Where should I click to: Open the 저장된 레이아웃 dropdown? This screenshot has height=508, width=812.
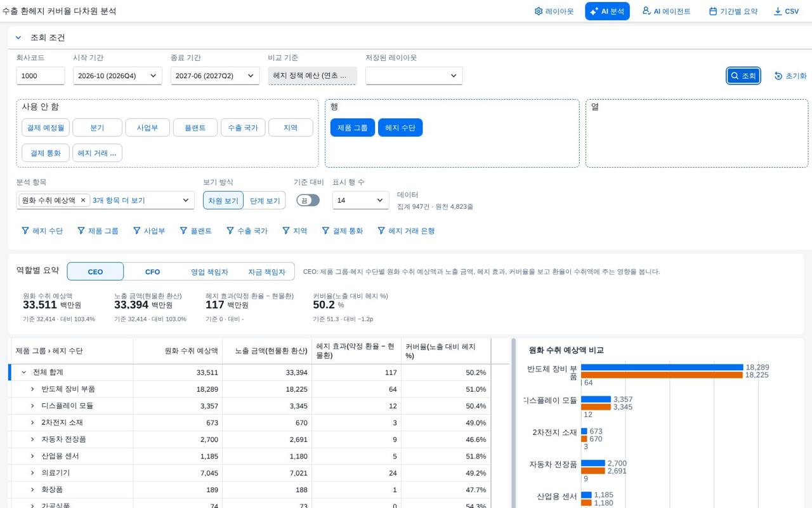coord(414,76)
